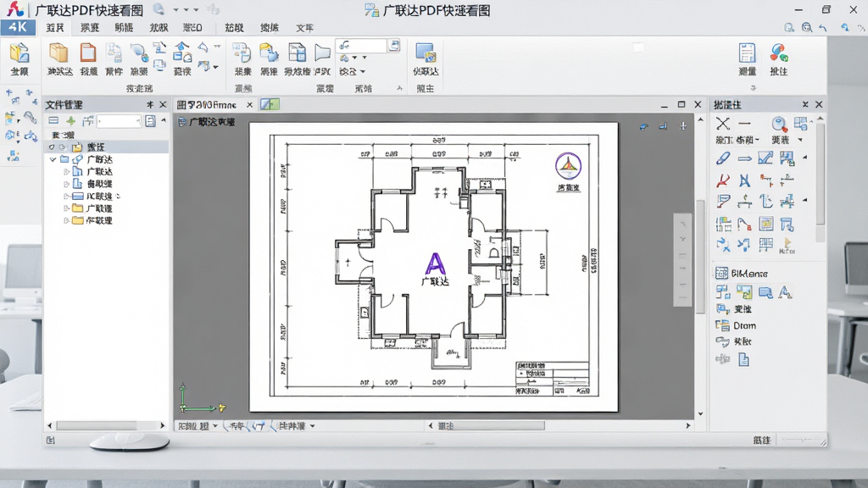The image size is (868, 488).
Task: Collapse the expanded blue folder tree node
Action: [53, 159]
